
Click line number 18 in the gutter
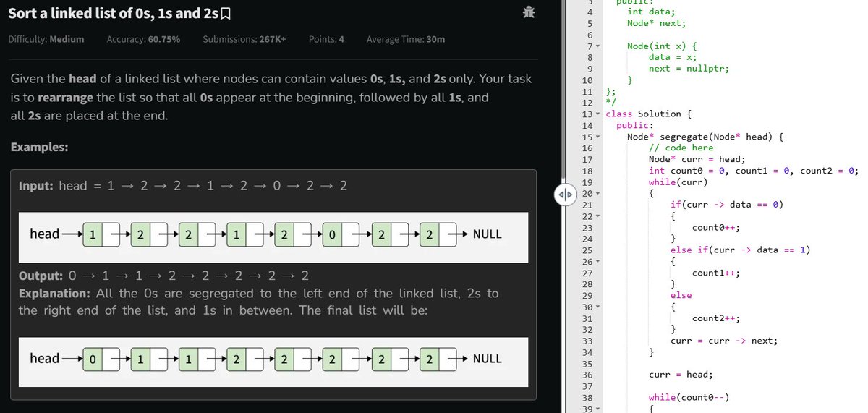coord(587,171)
